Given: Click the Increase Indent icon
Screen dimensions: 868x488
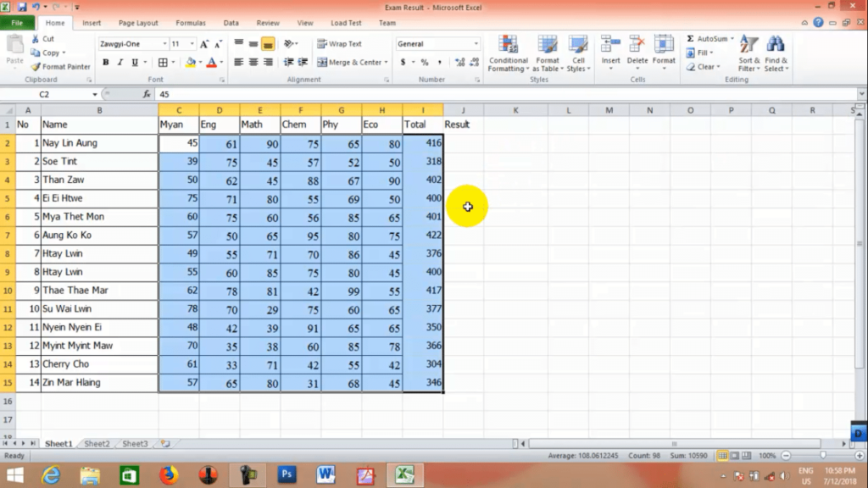Looking at the screenshot, I should pos(303,63).
